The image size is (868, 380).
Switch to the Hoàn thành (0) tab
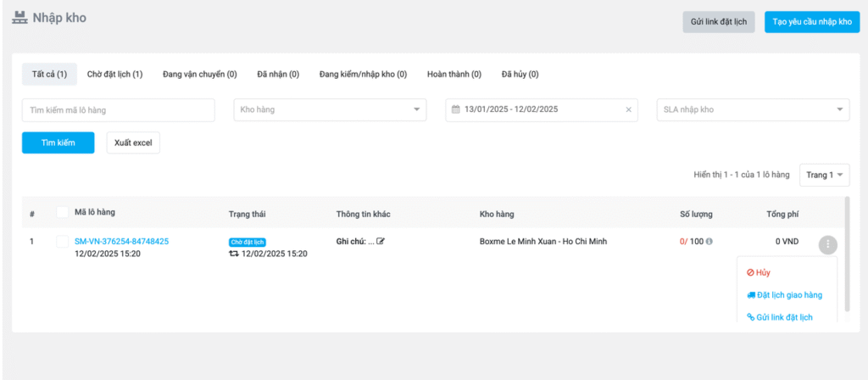coord(454,75)
